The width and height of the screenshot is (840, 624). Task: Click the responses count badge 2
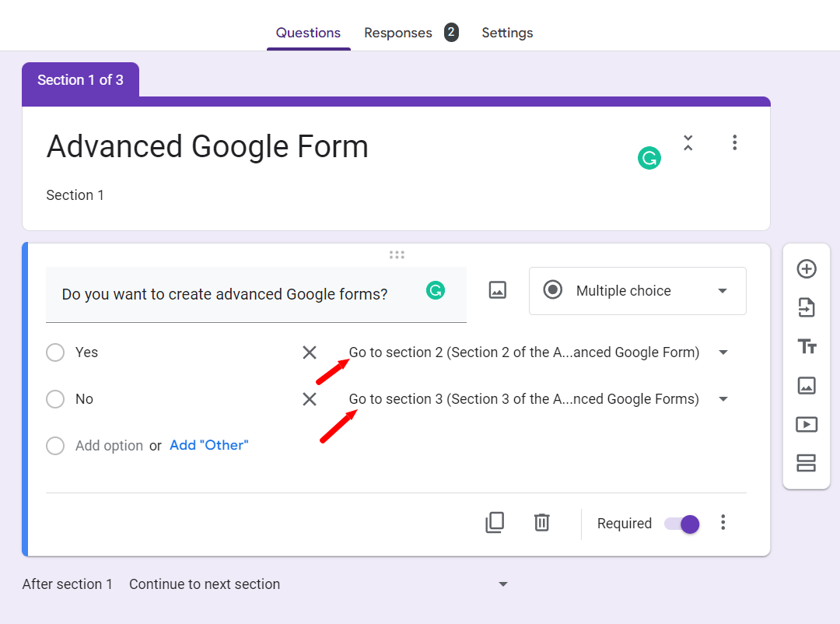(x=451, y=32)
